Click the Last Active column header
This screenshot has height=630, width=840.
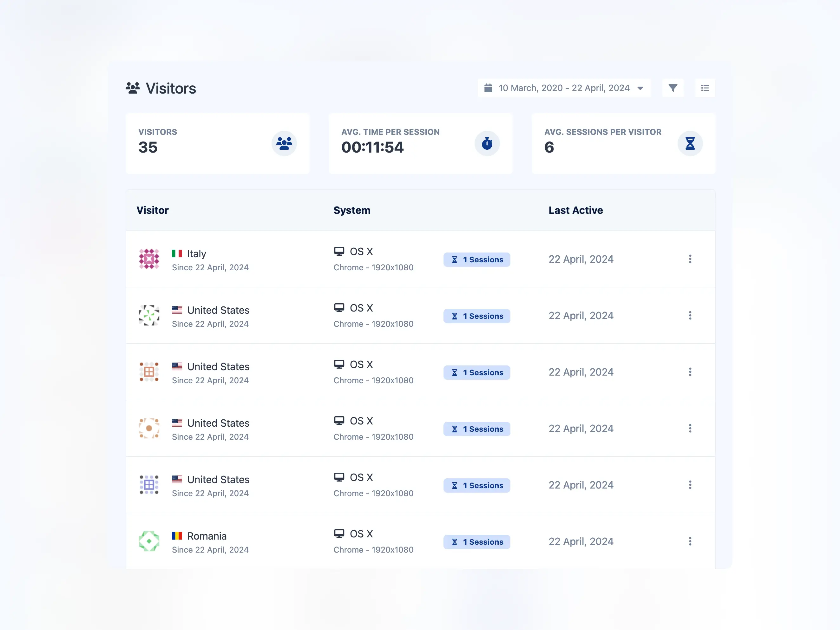pos(575,210)
